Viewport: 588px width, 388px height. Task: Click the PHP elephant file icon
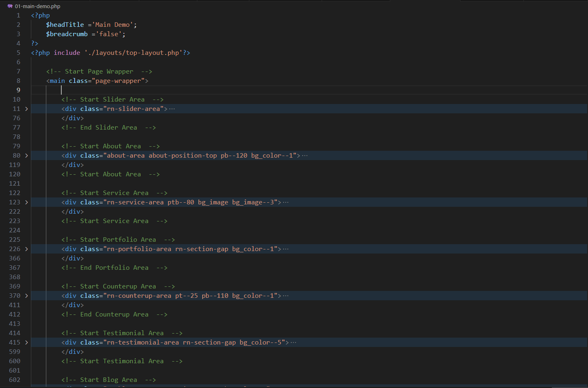click(10, 6)
